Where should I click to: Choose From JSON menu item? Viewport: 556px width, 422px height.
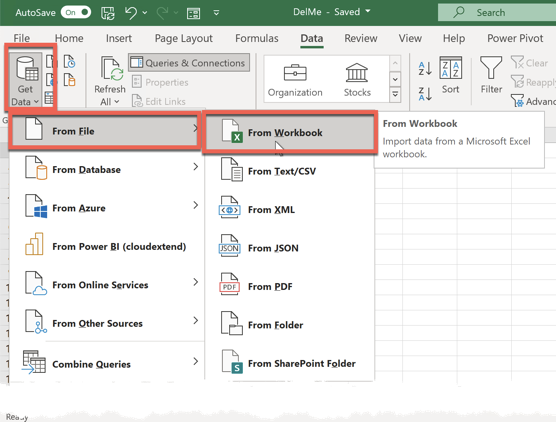[289, 248]
